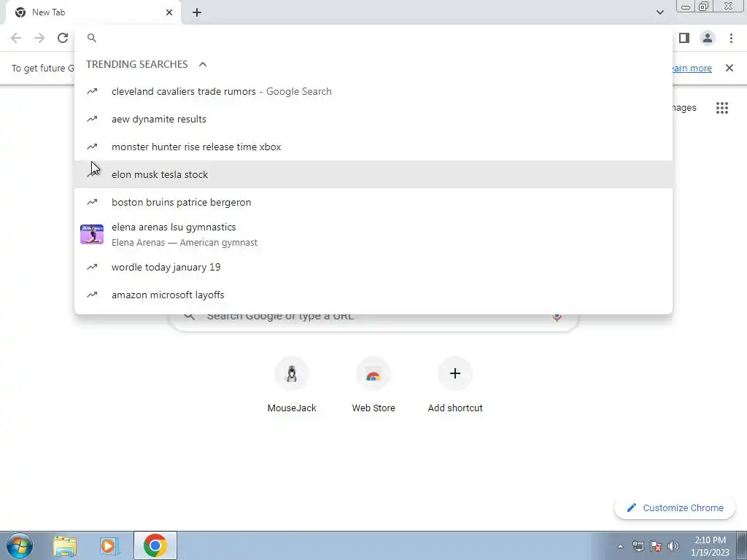
Task: Open a new tab with the plus button
Action: click(197, 12)
